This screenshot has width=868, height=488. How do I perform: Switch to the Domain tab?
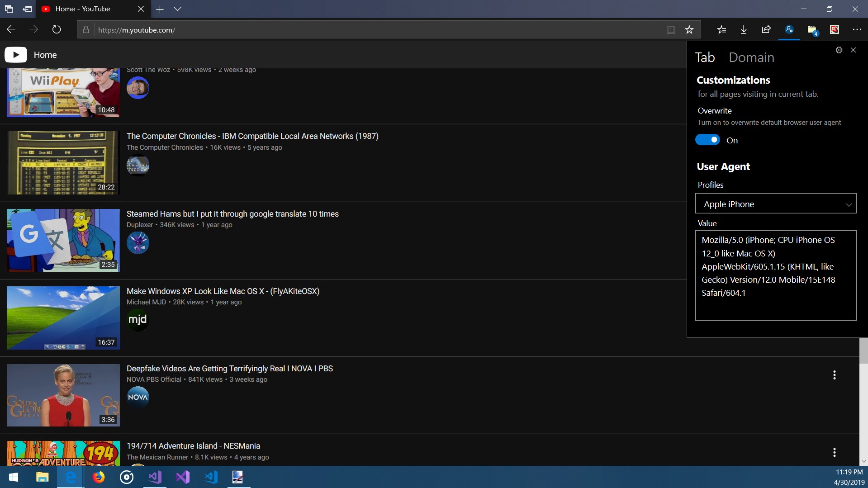point(751,57)
